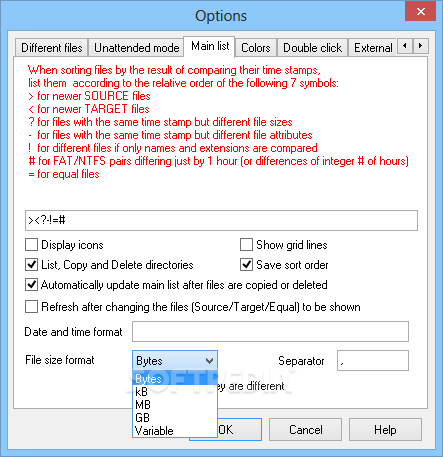Open the Double click tab
This screenshot has width=443, height=457.
click(x=312, y=48)
